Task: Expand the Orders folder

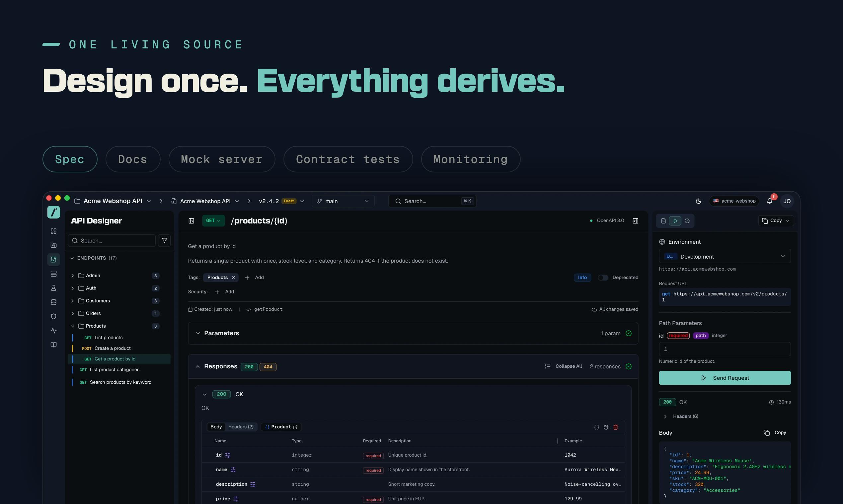Action: [72, 313]
